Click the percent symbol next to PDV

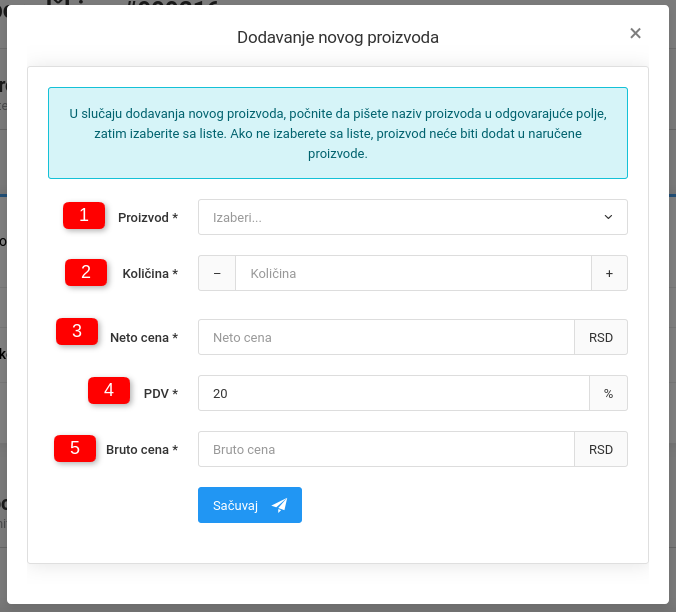click(608, 394)
